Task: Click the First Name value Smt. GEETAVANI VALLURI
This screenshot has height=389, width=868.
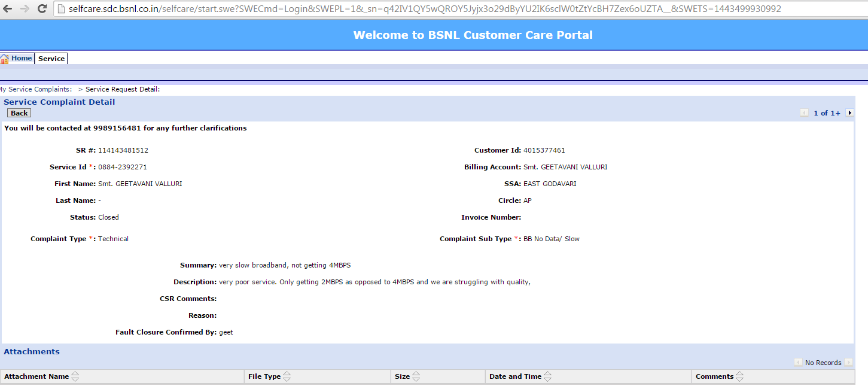Action: click(x=140, y=184)
